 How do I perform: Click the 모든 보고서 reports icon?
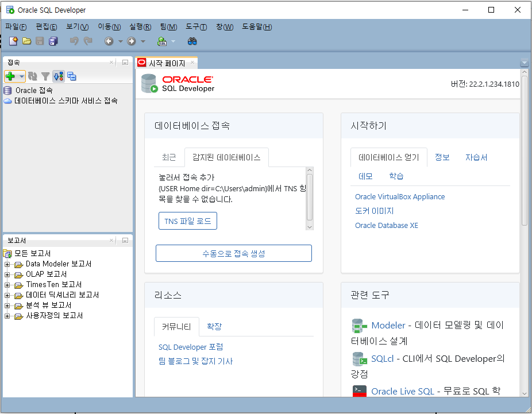pyautogui.click(x=7, y=253)
